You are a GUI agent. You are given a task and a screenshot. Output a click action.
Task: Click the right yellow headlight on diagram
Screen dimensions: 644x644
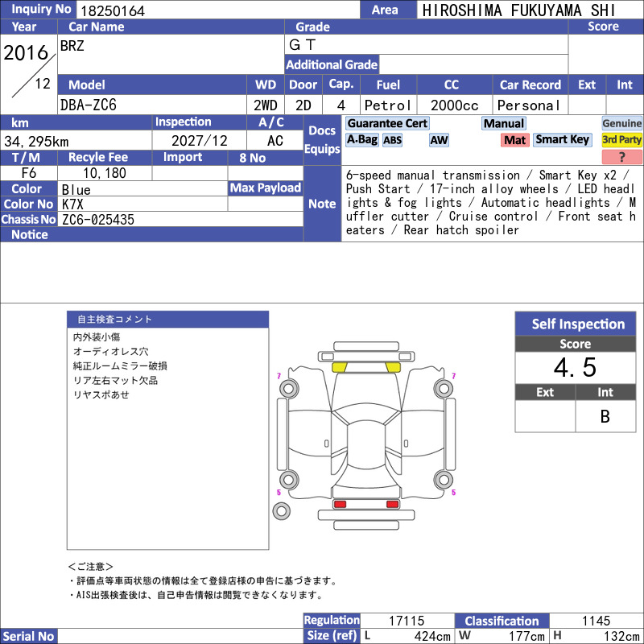(x=393, y=367)
